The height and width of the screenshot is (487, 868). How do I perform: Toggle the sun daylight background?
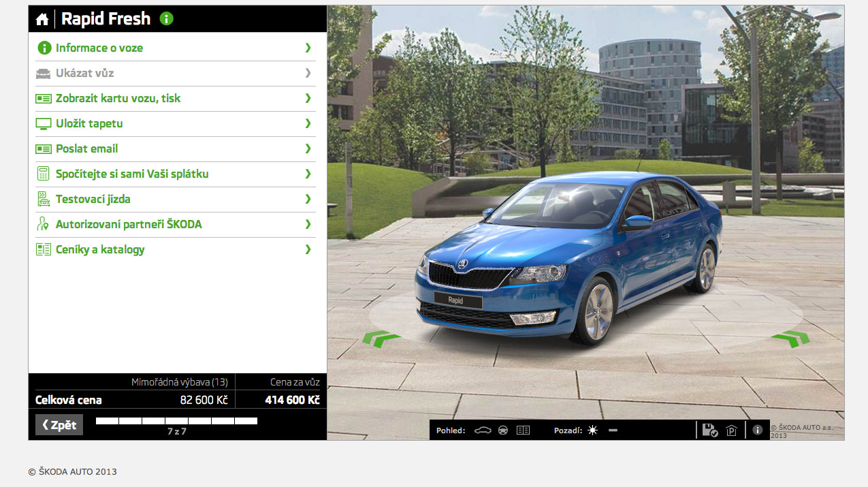click(x=593, y=430)
